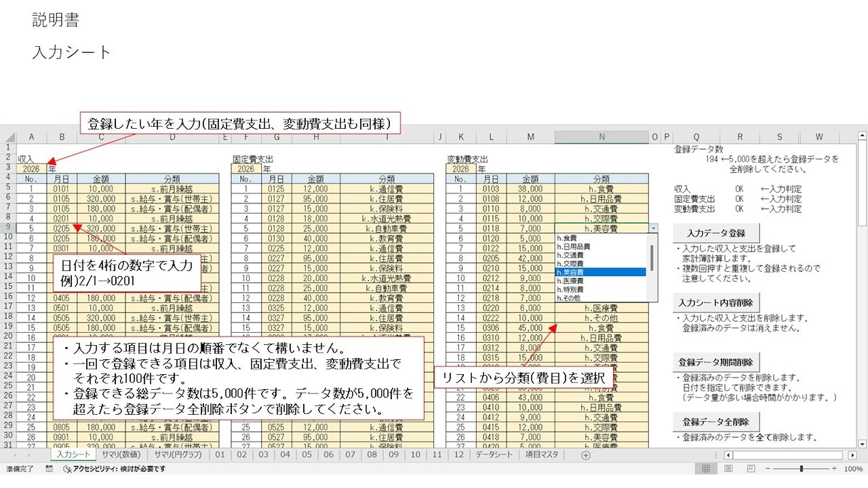Image resolution: width=868 pixels, height=488 pixels.
Task: Open the サマリ(円グラフ) sheet tab
Action: click(176, 455)
